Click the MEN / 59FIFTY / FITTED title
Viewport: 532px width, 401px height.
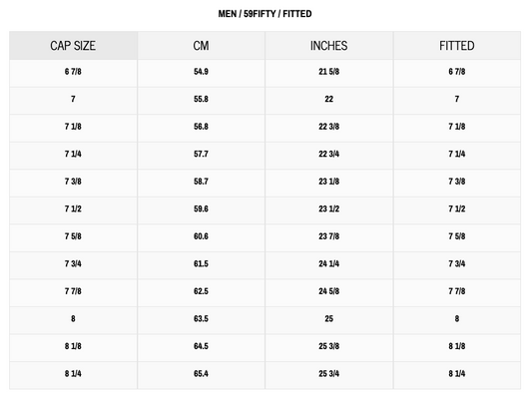(x=265, y=14)
